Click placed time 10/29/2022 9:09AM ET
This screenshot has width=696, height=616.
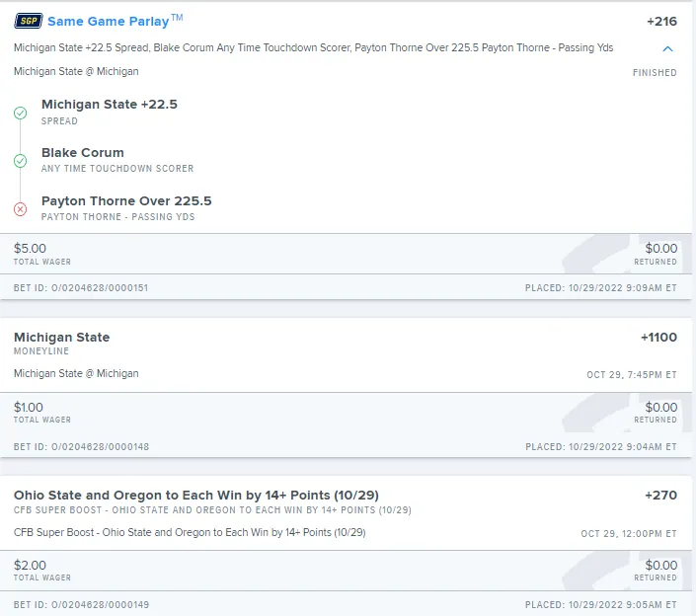[601, 288]
